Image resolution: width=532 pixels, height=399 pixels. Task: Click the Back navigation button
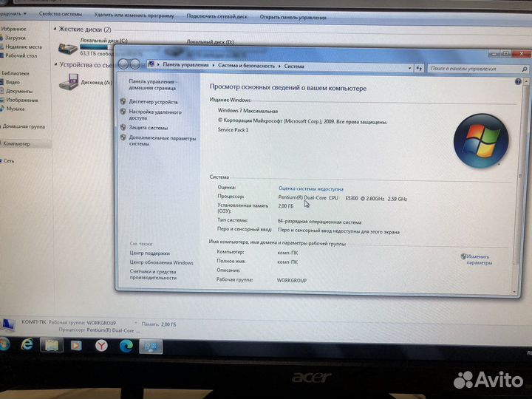tap(123, 64)
